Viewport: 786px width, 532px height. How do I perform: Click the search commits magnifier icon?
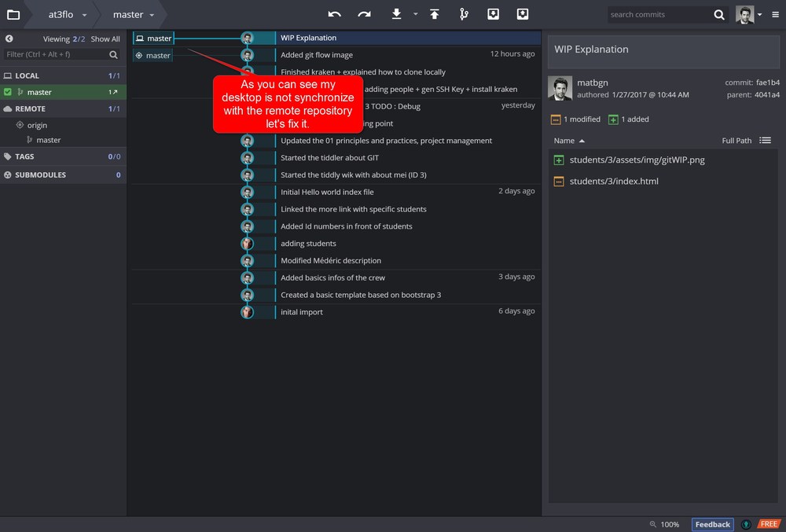[719, 15]
